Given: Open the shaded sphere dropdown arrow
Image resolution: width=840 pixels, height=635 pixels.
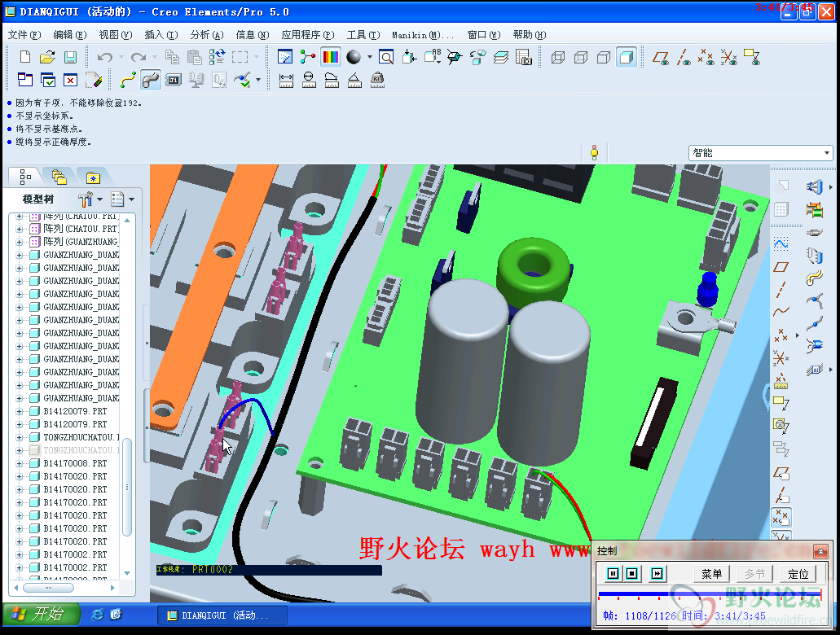Looking at the screenshot, I should coord(370,57).
